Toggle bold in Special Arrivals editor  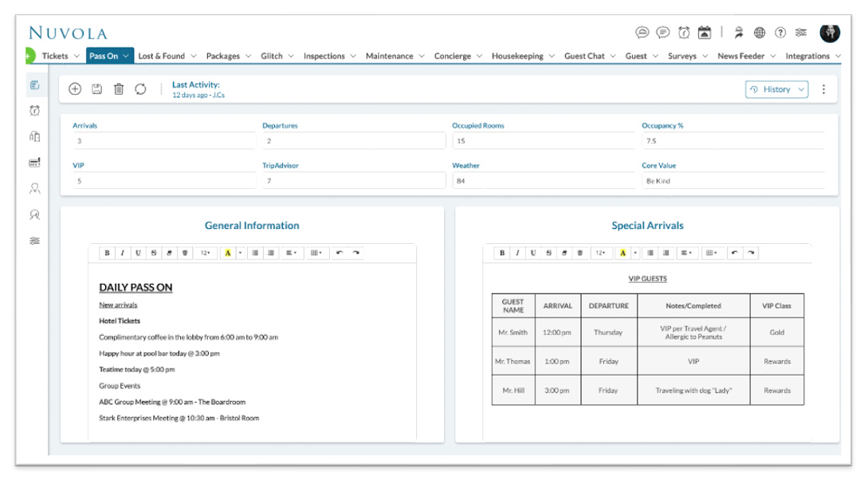[x=502, y=253]
